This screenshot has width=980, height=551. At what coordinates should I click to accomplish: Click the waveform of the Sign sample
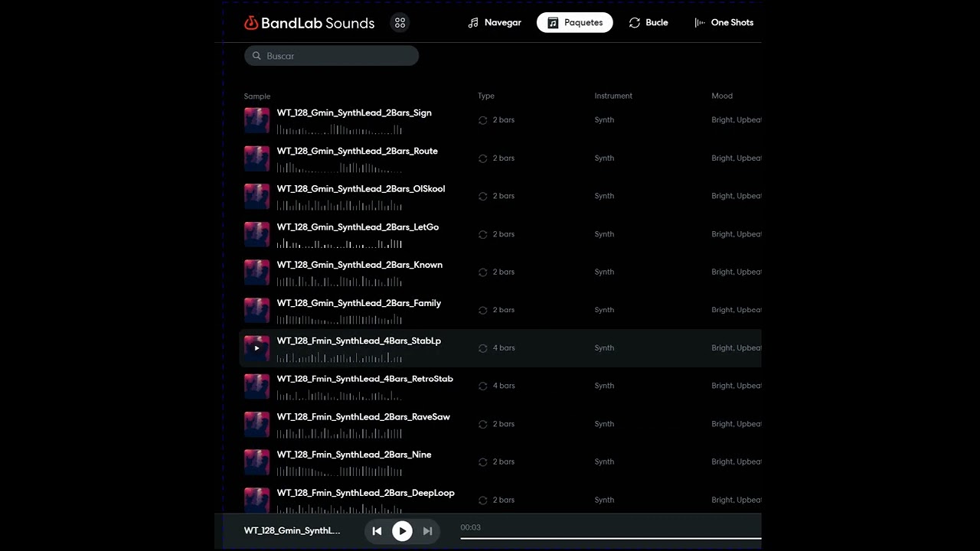click(339, 130)
